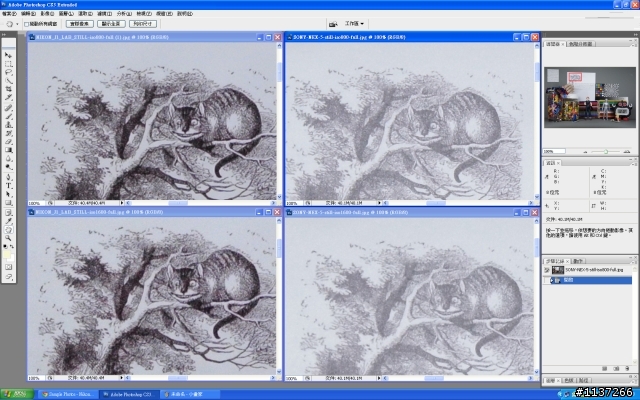
Task: Click the background color swatch
Action: [11, 258]
